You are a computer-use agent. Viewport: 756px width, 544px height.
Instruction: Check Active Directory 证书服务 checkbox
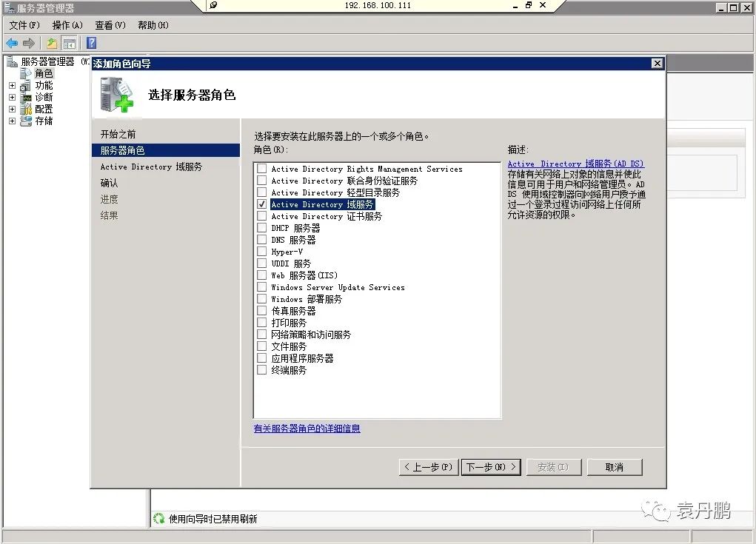pyautogui.click(x=262, y=216)
